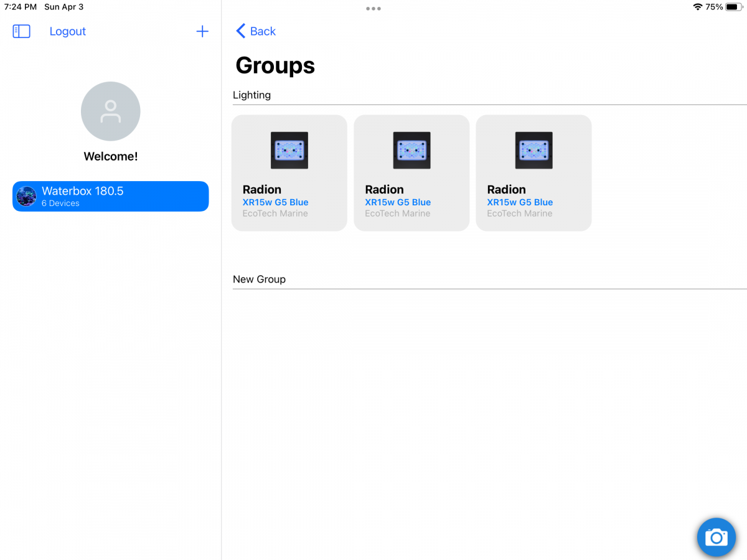Open the blue camera button
Viewport: 747px width, 560px height.
click(x=716, y=537)
